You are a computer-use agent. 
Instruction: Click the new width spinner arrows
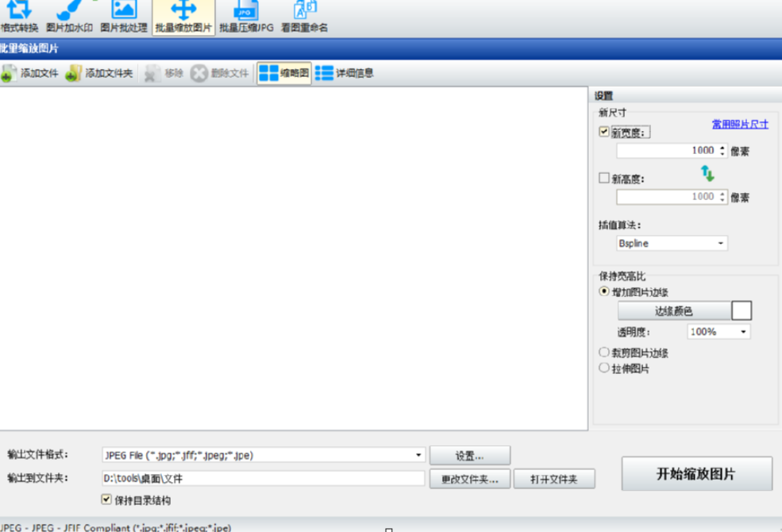pos(722,151)
